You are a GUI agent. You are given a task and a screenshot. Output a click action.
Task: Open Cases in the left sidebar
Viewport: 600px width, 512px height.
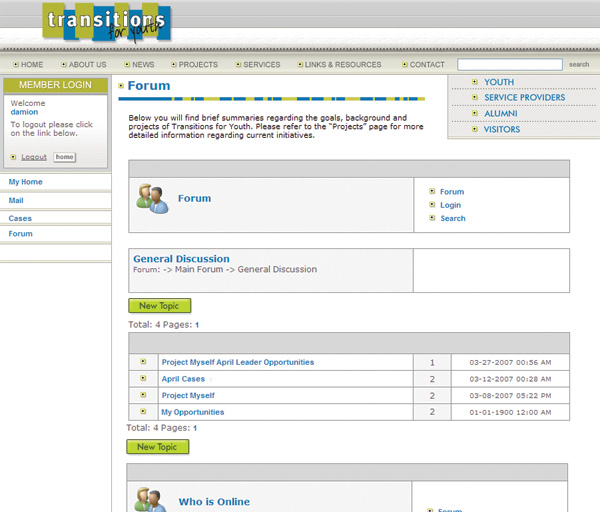click(x=20, y=218)
